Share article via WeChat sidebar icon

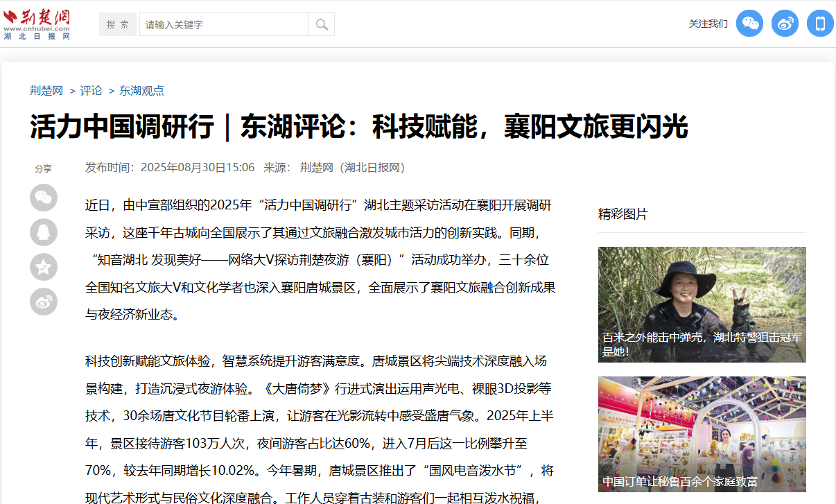click(44, 198)
